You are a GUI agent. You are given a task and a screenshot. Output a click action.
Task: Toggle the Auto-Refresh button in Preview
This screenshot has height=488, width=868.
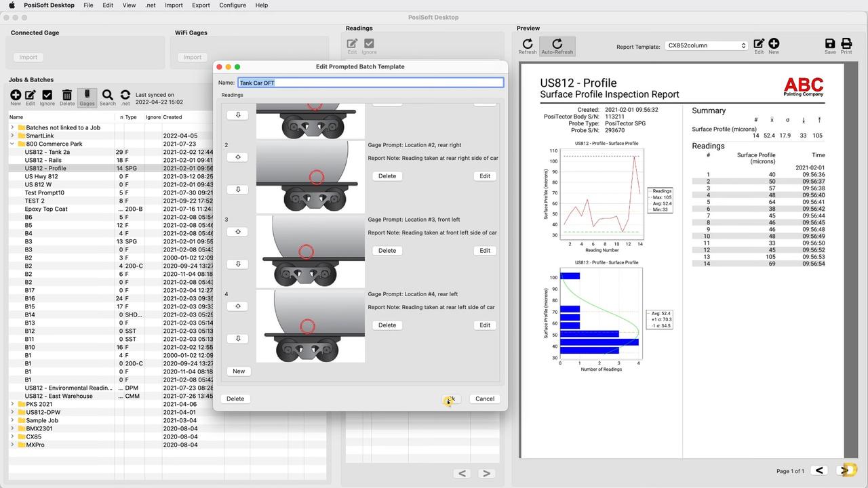pyautogui.click(x=557, y=46)
